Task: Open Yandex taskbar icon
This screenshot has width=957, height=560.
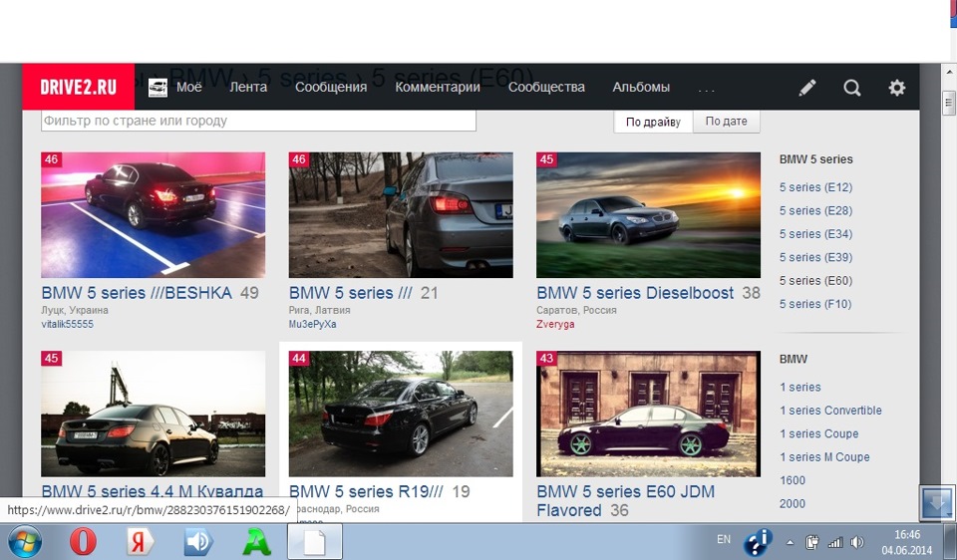Action: pyautogui.click(x=140, y=541)
